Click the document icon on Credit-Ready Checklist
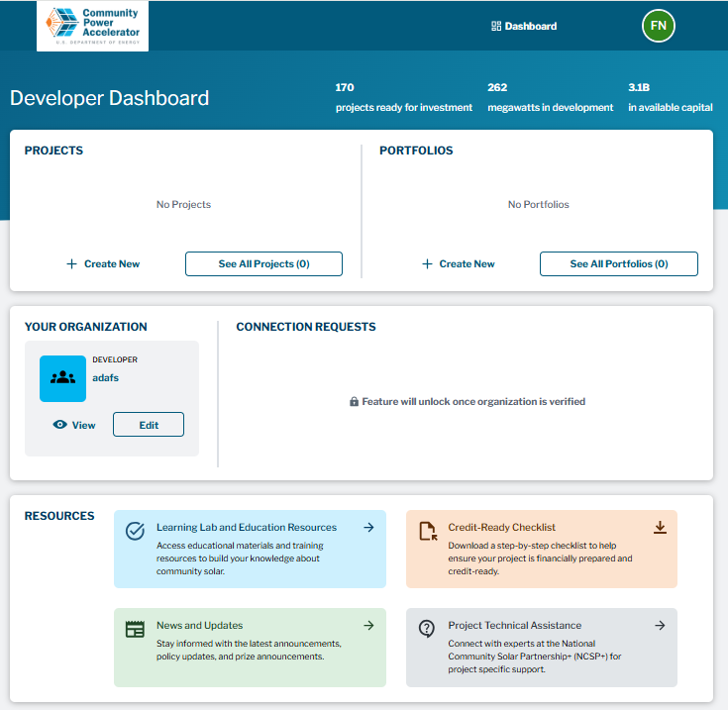This screenshot has height=710, width=728. (428, 532)
